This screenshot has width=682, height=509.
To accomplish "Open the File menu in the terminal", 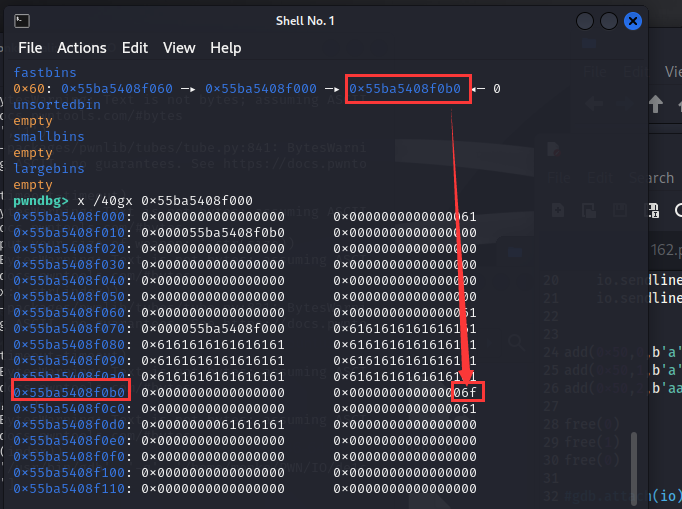I will tap(30, 48).
